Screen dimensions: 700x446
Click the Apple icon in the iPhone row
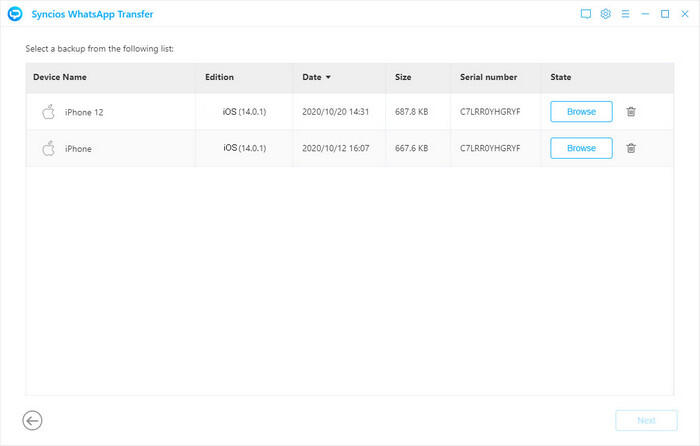click(x=47, y=148)
